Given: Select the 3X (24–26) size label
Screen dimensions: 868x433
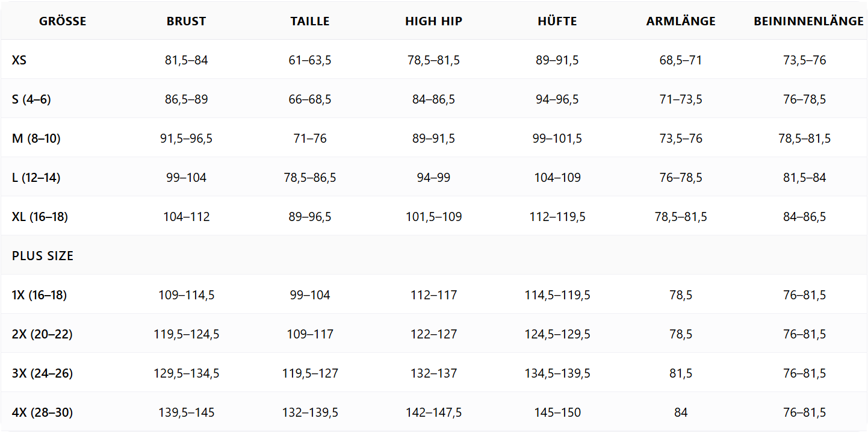Looking at the screenshot, I should [42, 373].
